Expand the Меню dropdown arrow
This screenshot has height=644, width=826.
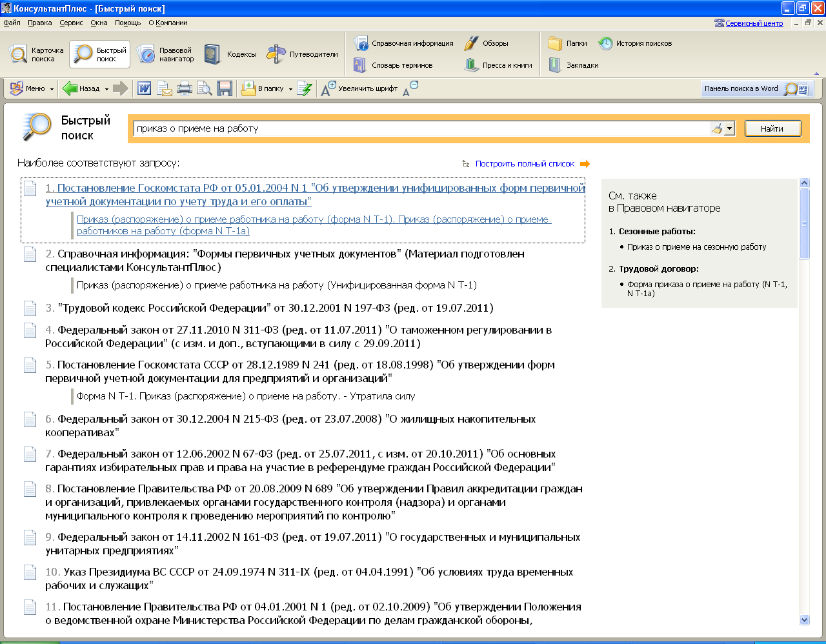coord(52,89)
